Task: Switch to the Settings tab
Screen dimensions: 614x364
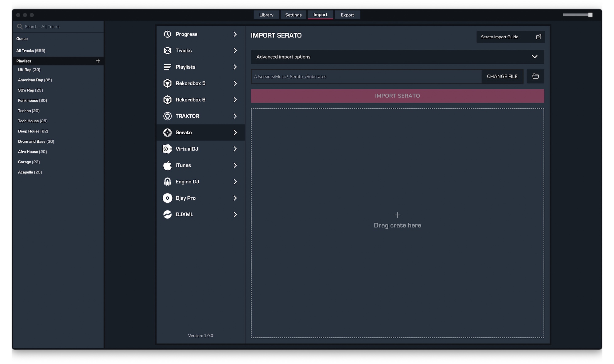Action: coord(293,15)
